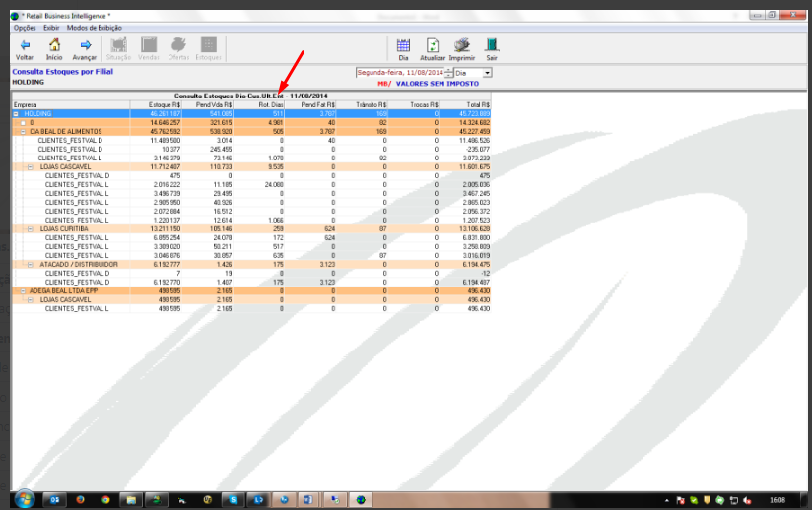The width and height of the screenshot is (812, 510).
Task: Click the cell value 9.535
Action: point(276,167)
